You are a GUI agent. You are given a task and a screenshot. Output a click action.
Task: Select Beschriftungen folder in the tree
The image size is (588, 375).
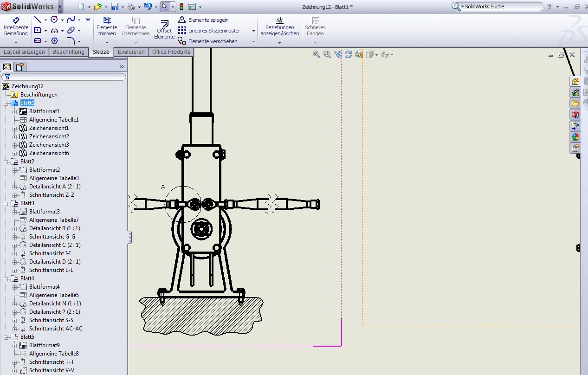(x=39, y=95)
